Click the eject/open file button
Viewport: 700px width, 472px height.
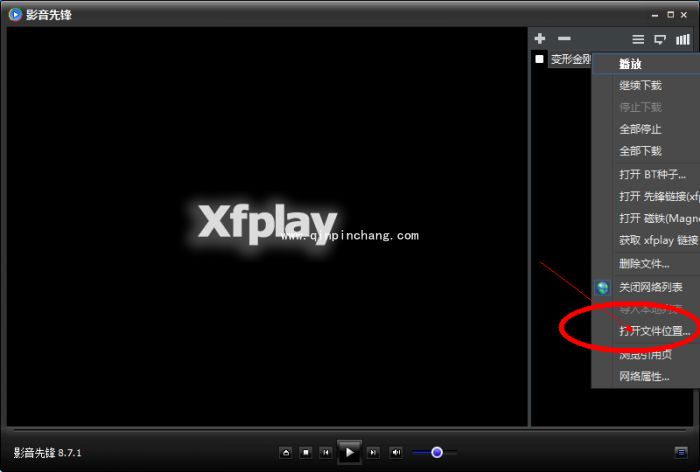pos(286,453)
